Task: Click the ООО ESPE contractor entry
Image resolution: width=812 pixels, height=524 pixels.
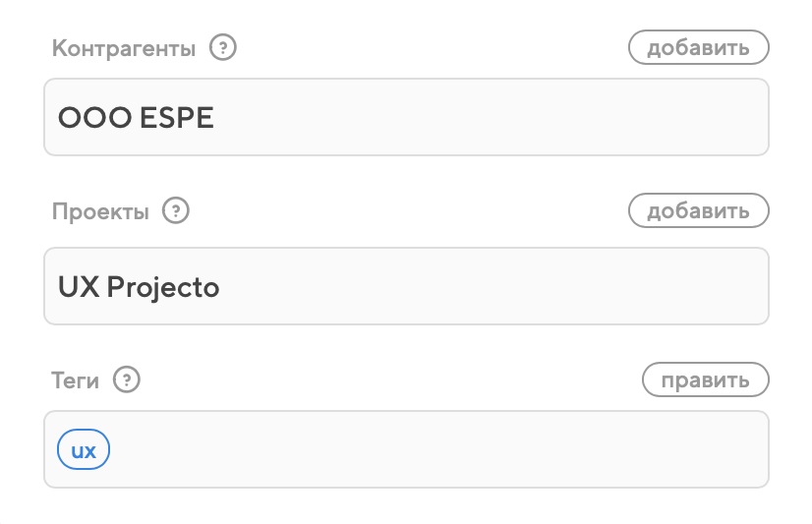Action: pyautogui.click(x=137, y=118)
